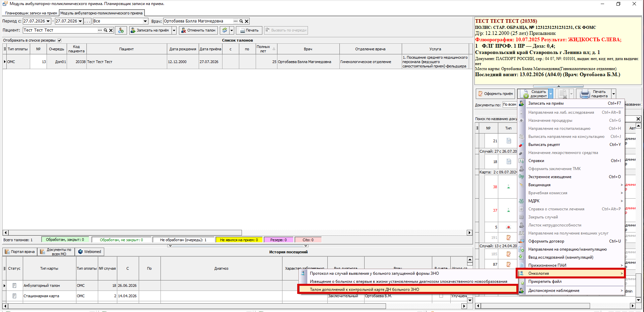Expand Создать документ dropdown arrow
The width and height of the screenshot is (644, 312).
[551, 94]
